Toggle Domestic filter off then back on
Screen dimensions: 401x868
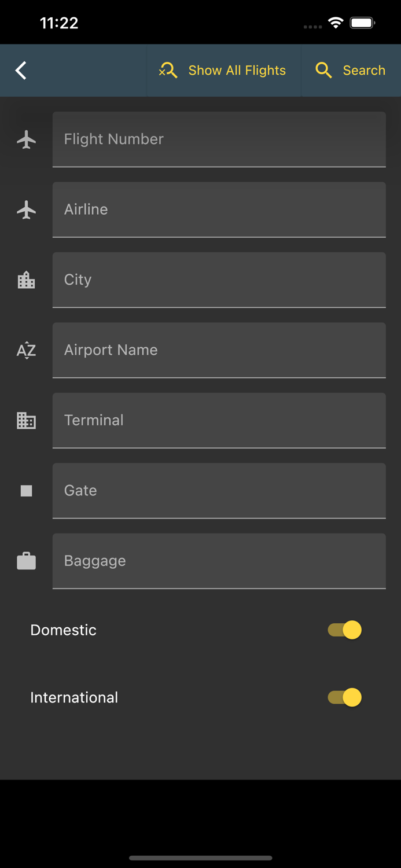click(344, 630)
